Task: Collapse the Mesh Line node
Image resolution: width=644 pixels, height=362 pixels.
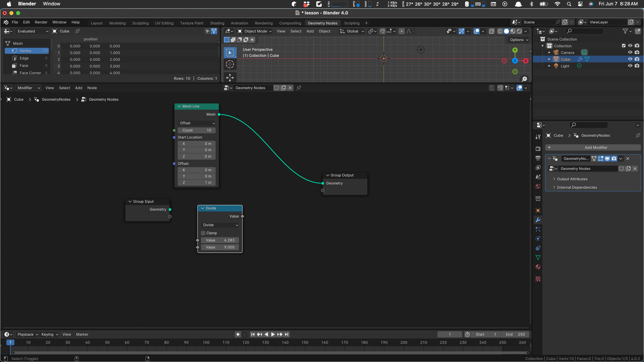Action: 179,106
